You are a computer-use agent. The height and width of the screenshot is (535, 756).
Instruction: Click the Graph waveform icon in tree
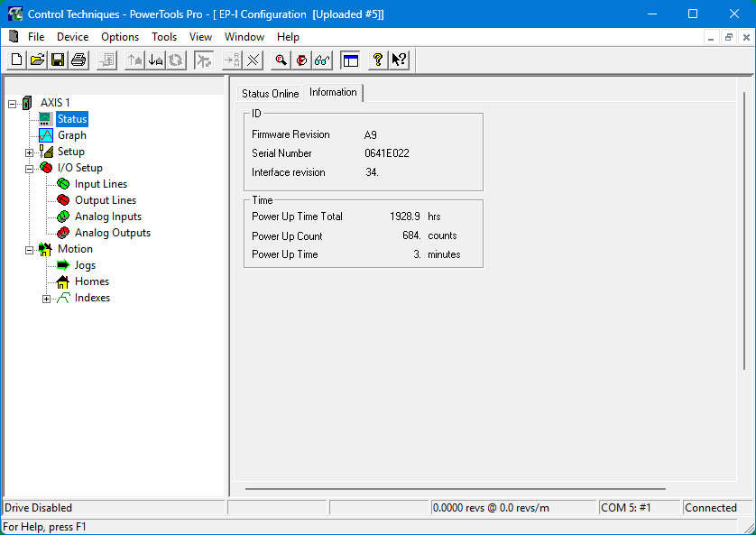pyautogui.click(x=46, y=135)
